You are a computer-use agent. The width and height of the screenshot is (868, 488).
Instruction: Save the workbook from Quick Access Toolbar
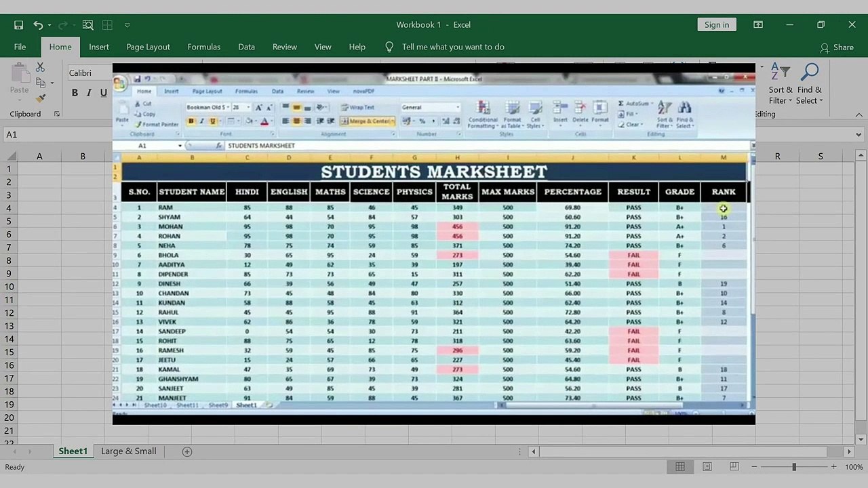(18, 25)
